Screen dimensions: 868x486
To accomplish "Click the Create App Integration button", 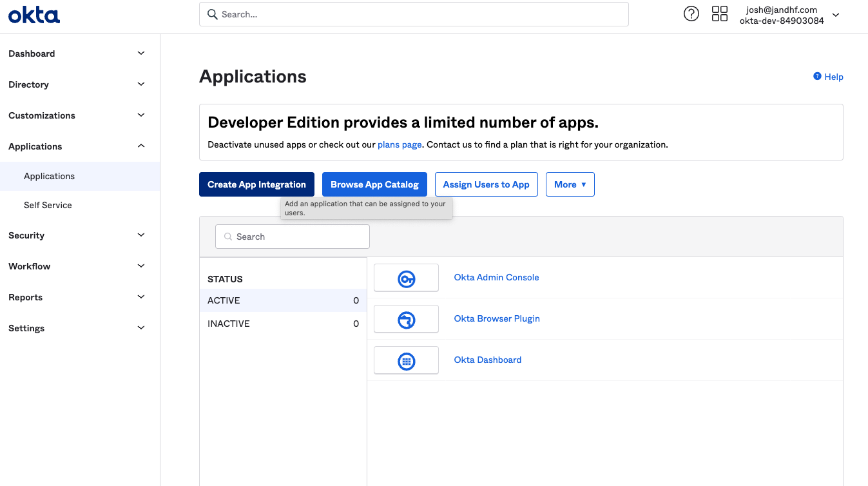I will tap(256, 184).
